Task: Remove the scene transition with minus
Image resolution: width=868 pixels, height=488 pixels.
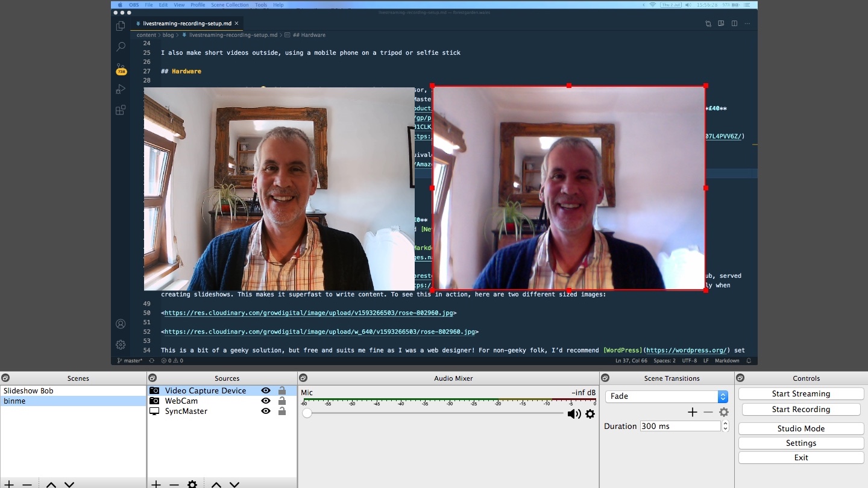Action: point(708,412)
